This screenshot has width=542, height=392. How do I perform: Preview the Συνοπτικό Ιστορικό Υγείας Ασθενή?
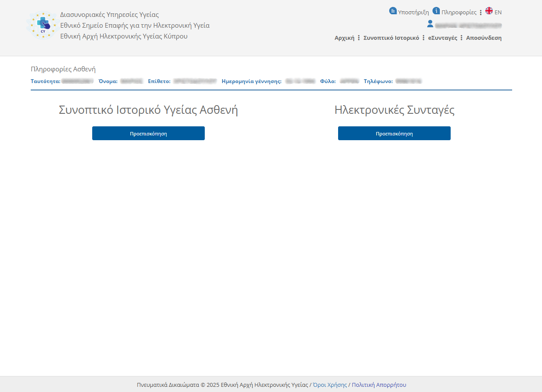pyautogui.click(x=148, y=133)
